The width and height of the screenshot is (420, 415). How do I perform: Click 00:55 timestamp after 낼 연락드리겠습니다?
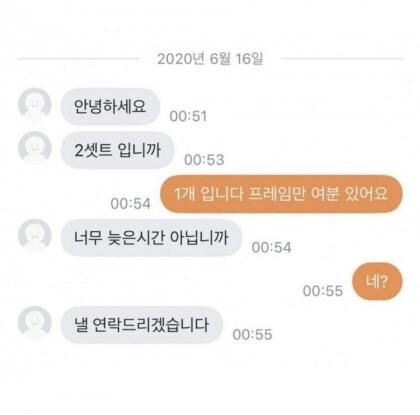(252, 335)
